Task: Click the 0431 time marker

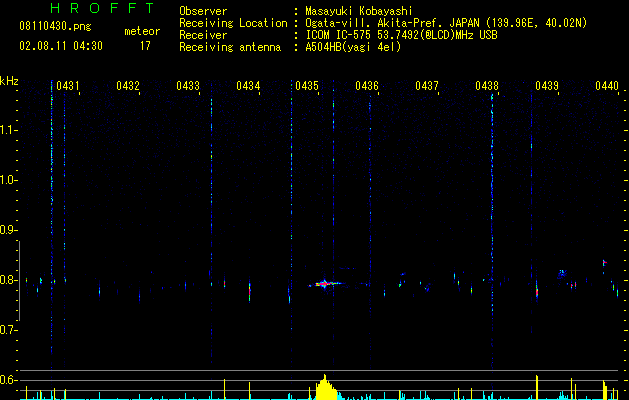Action: click(x=68, y=86)
